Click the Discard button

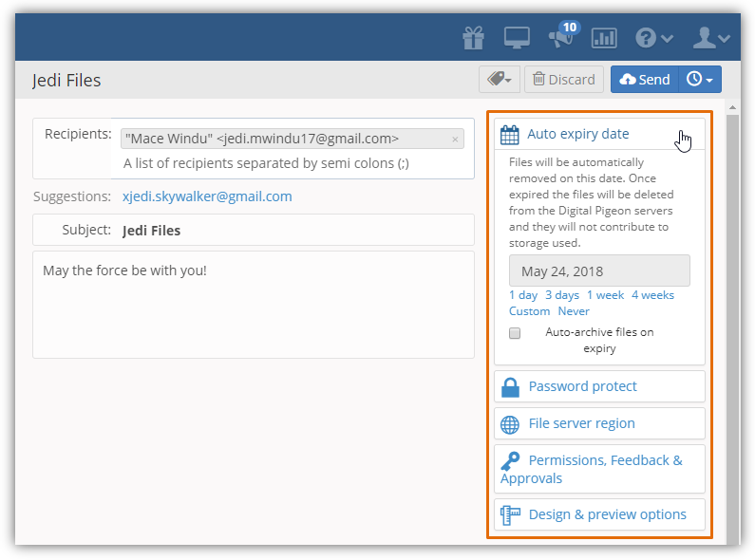coord(564,80)
